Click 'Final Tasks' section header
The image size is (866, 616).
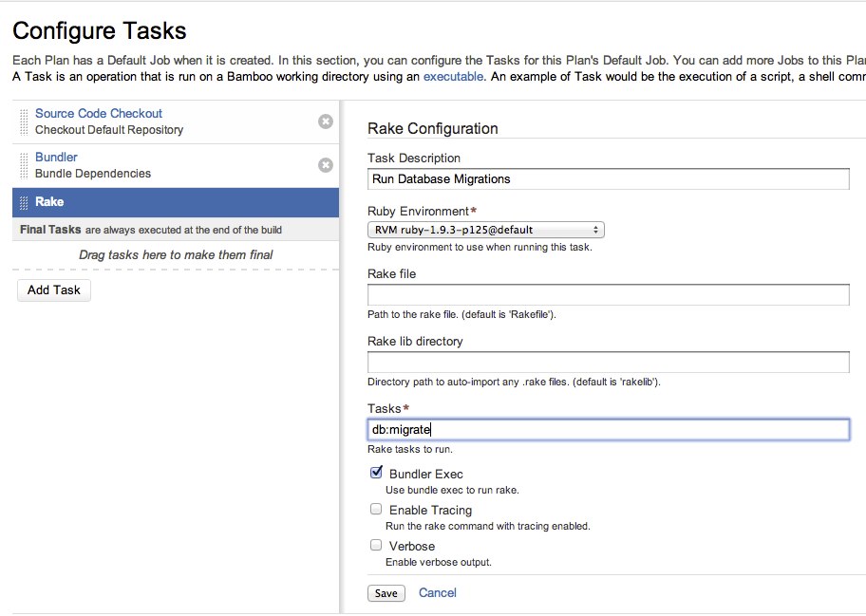coord(50,230)
